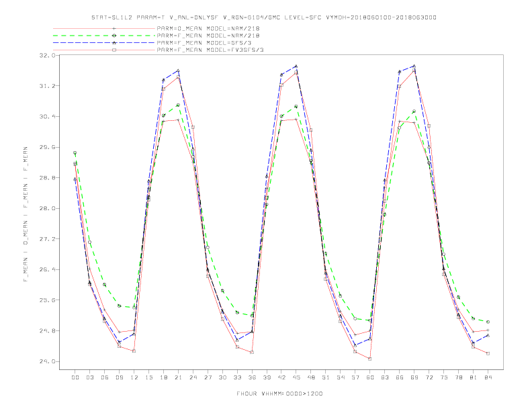Image resolution: width=532 pixels, height=411 pixels.
Task: Click the y-axis label 28.8
Action: point(47,178)
